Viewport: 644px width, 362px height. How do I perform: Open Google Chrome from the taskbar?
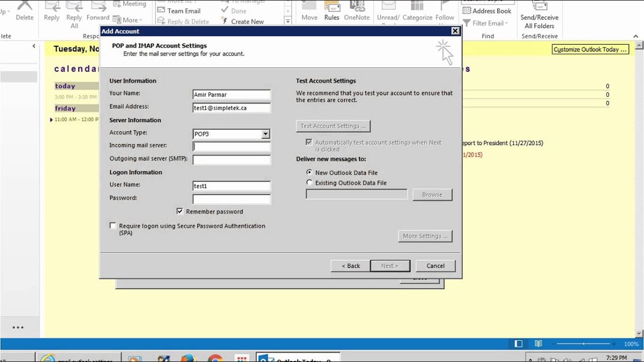(215, 358)
